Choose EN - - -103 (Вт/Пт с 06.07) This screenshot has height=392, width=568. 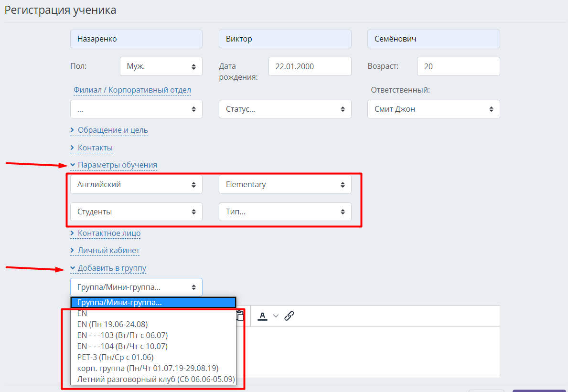tap(153, 335)
